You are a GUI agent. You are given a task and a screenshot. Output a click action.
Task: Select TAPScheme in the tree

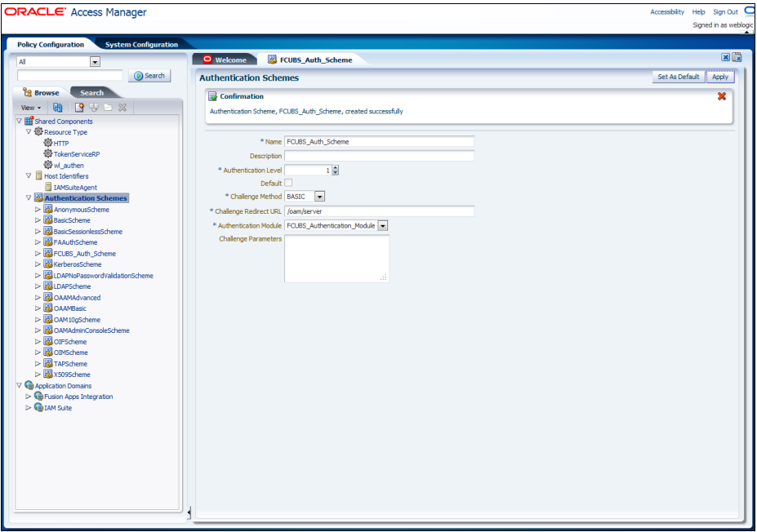[70, 364]
